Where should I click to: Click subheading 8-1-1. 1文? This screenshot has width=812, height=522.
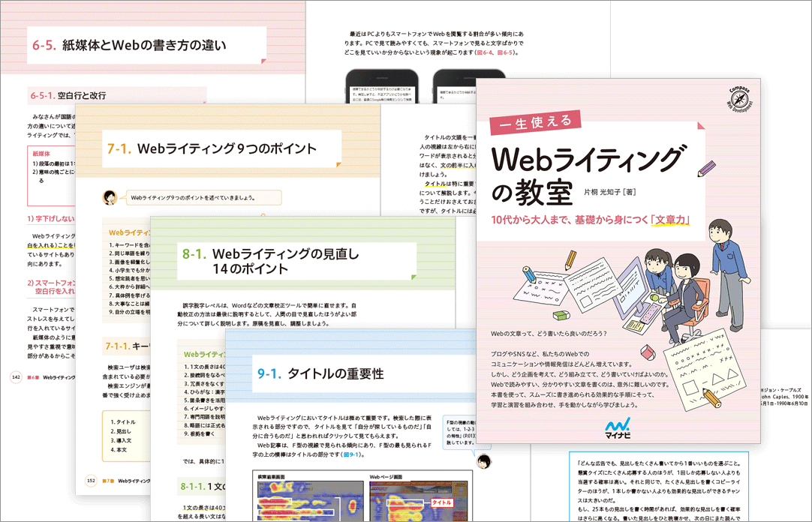pos(203,486)
